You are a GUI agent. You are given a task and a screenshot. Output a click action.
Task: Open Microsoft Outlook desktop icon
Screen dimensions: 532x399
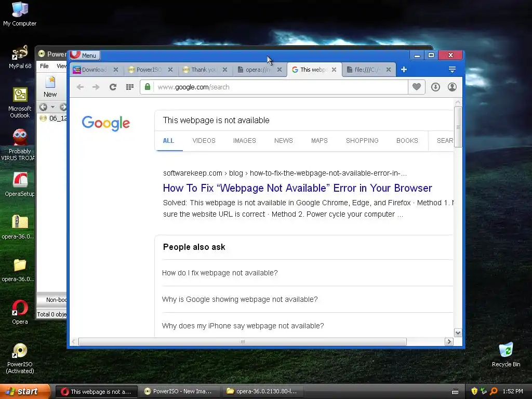[20, 103]
